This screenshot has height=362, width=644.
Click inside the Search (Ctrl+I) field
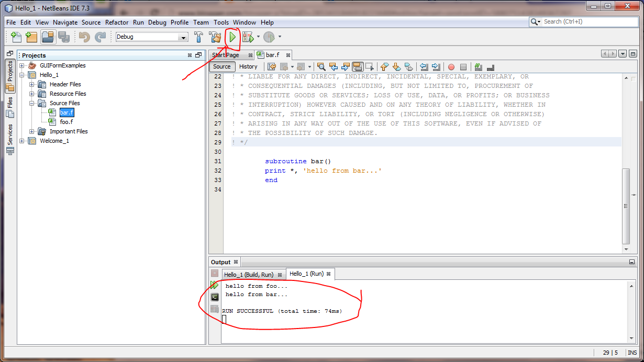(581, 22)
